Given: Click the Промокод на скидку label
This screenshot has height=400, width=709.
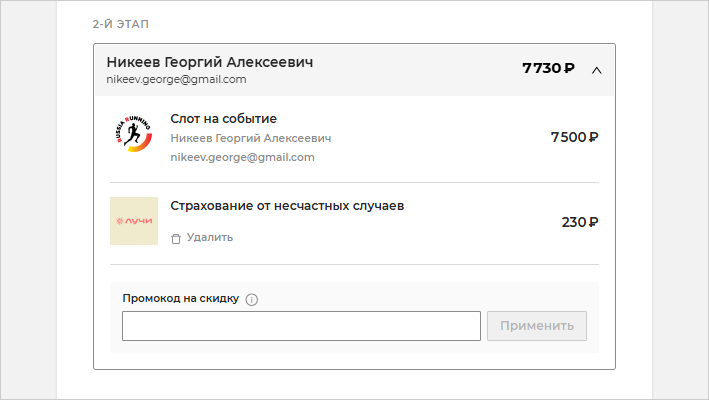Looking at the screenshot, I should pyautogui.click(x=180, y=298).
